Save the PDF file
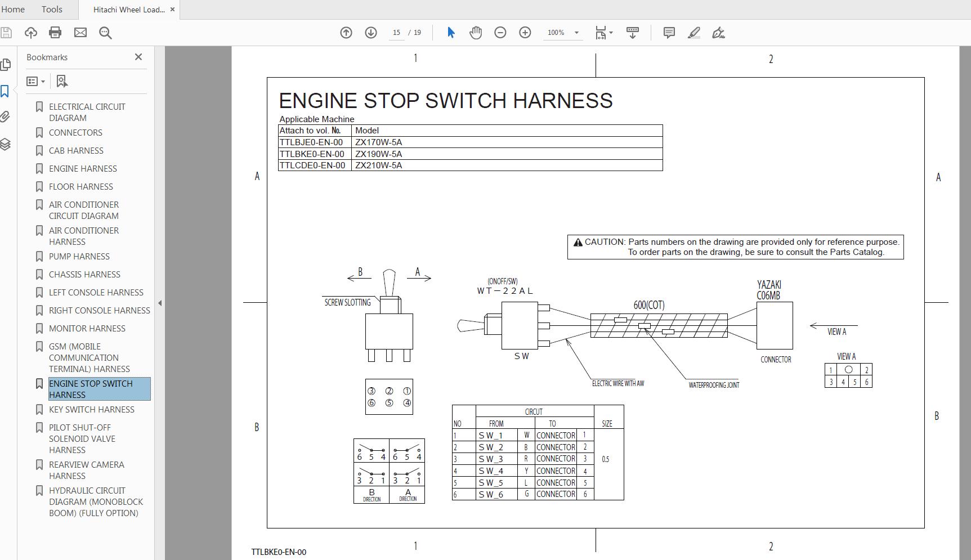Screen dimensions: 971x560 pos(6,33)
